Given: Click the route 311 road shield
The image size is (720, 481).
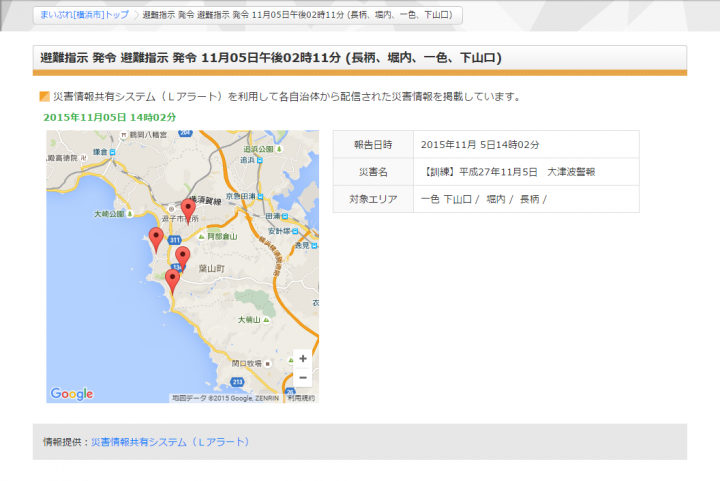Looking at the screenshot, I should coord(174,241).
